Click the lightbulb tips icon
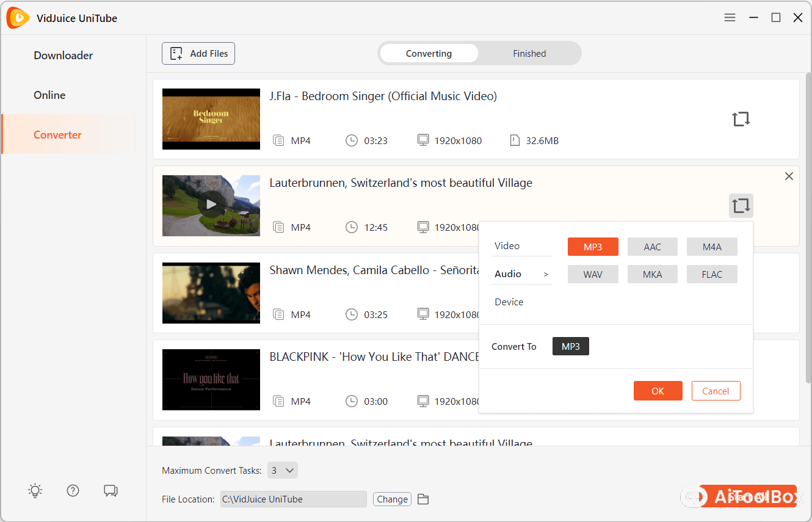The height and width of the screenshot is (522, 812). point(35,490)
